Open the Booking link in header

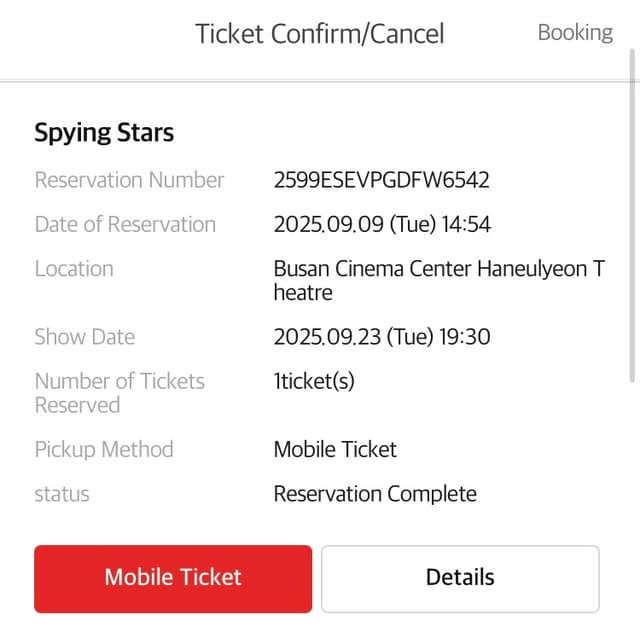click(x=575, y=32)
